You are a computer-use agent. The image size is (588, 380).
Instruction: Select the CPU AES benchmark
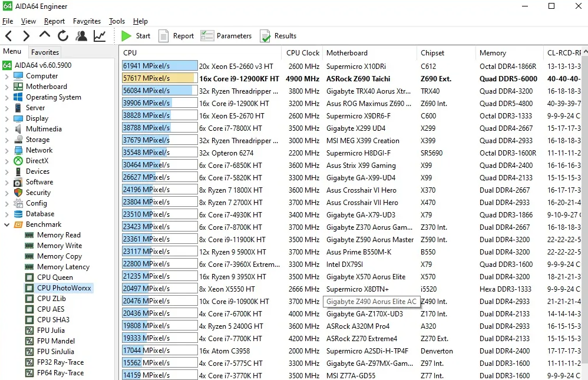(x=51, y=309)
